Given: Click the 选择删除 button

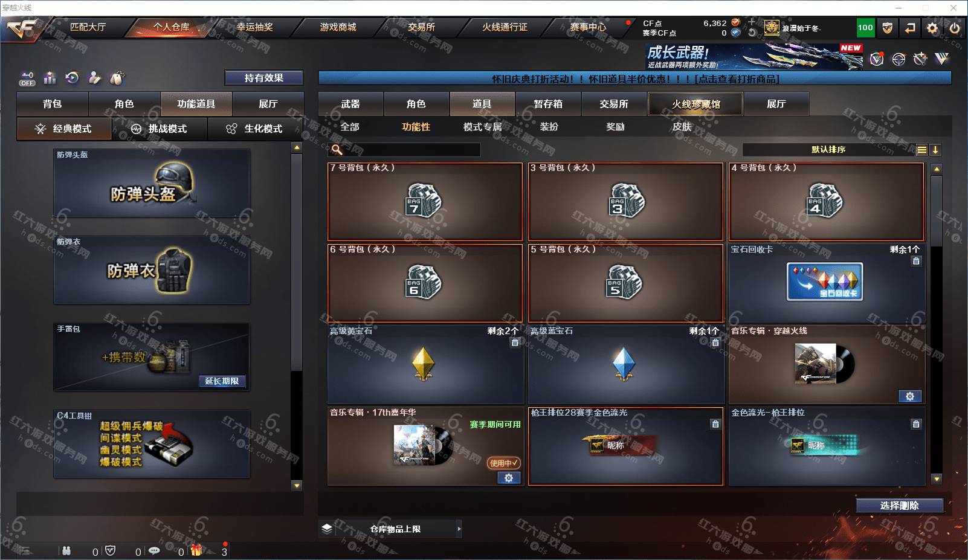Looking at the screenshot, I should point(900,506).
